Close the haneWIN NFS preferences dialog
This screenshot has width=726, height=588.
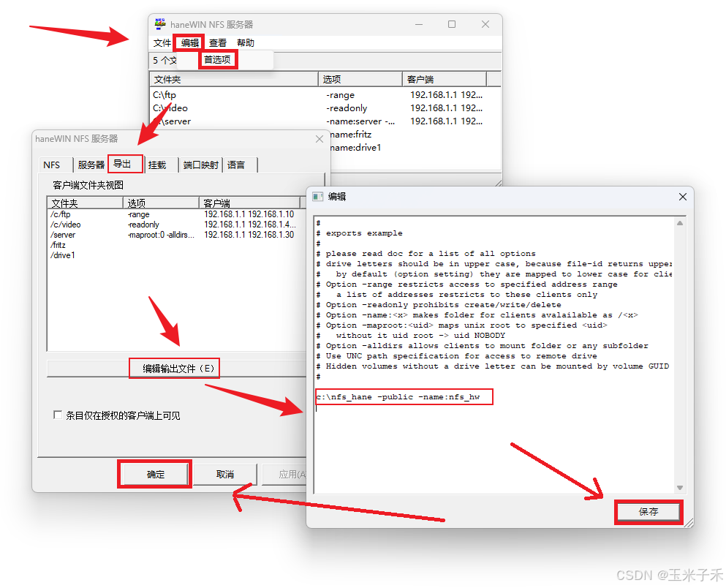pyautogui.click(x=319, y=139)
